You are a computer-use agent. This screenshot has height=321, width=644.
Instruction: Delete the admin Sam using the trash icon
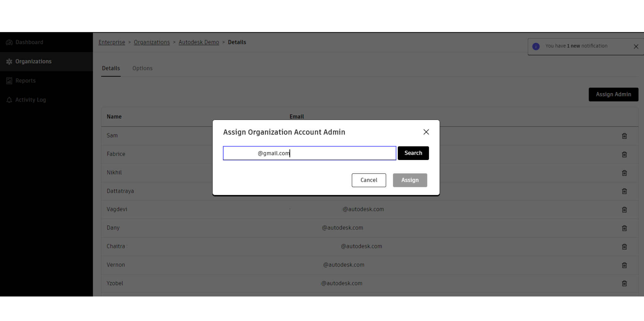pyautogui.click(x=624, y=136)
